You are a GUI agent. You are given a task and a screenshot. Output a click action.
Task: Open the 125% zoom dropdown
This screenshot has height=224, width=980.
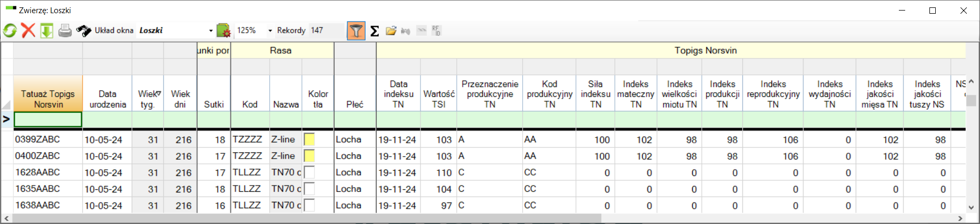[x=270, y=31]
